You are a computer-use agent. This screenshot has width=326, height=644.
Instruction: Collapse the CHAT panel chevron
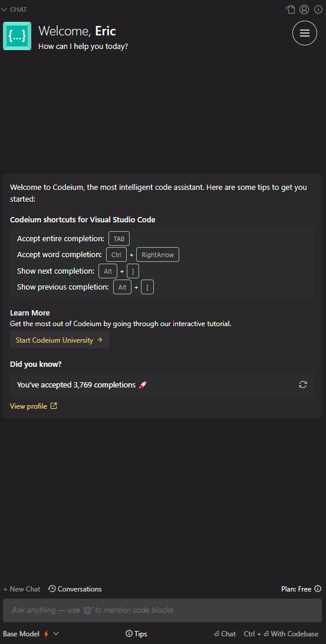[x=5, y=9]
